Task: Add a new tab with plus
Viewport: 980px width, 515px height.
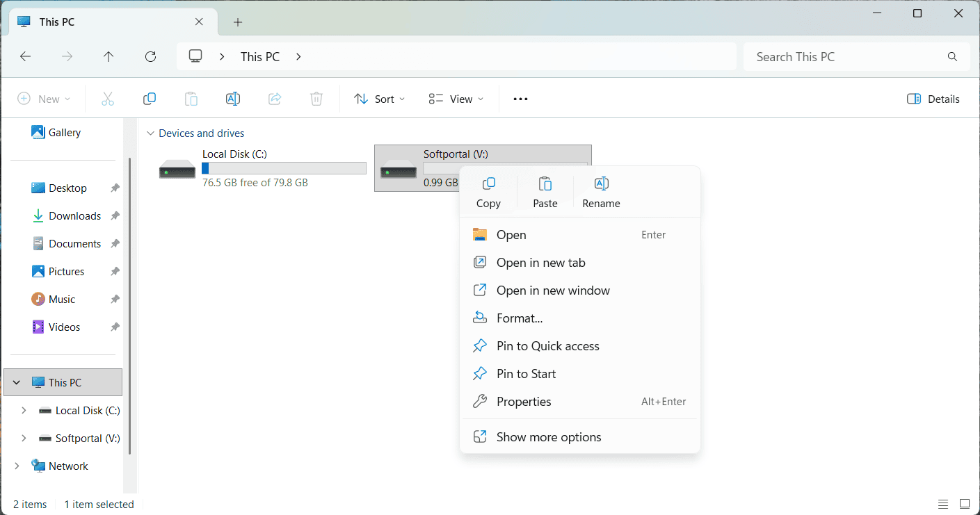Action: 238,22
